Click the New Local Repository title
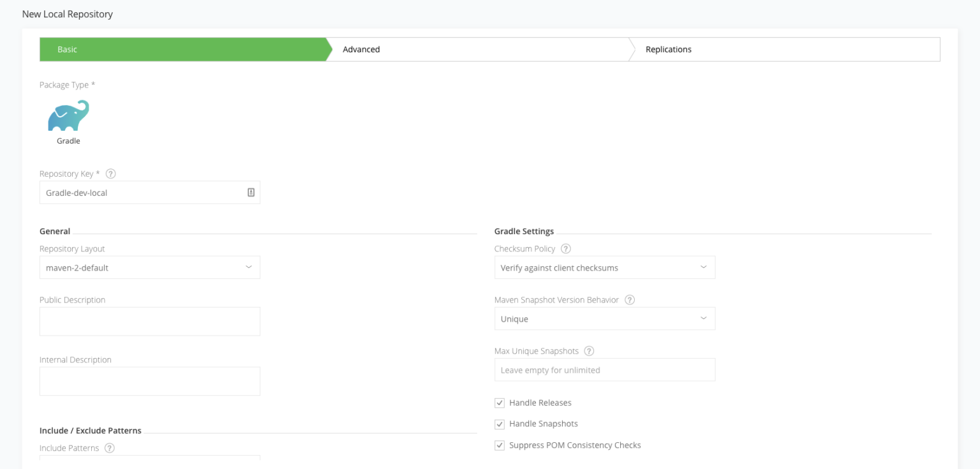 [x=67, y=13]
